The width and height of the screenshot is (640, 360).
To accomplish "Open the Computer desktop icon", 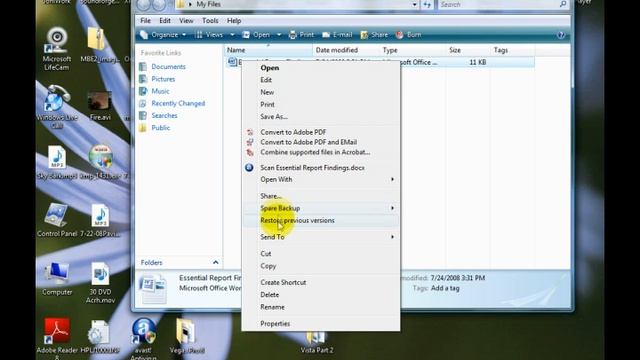I will click(57, 278).
